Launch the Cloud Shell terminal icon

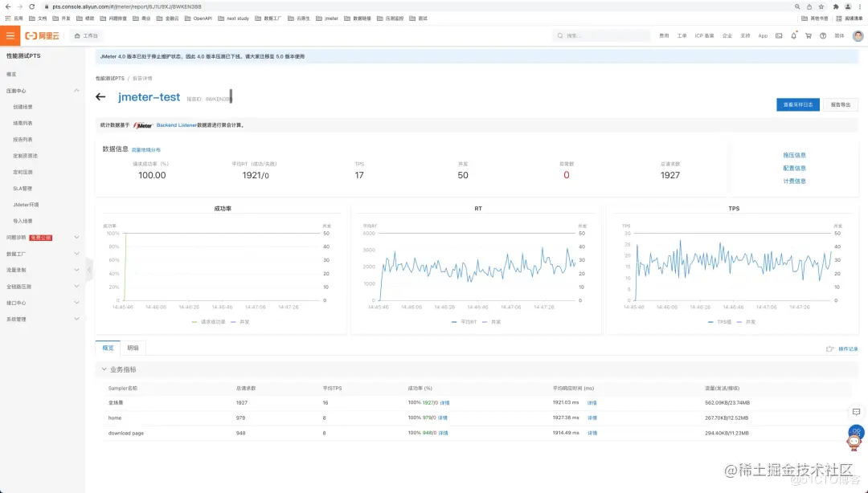(779, 35)
